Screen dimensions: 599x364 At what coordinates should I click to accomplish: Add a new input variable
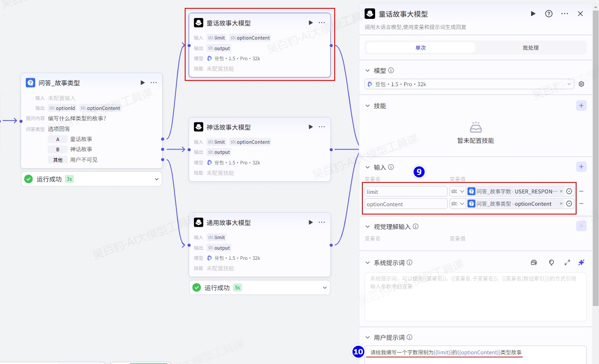point(581,167)
